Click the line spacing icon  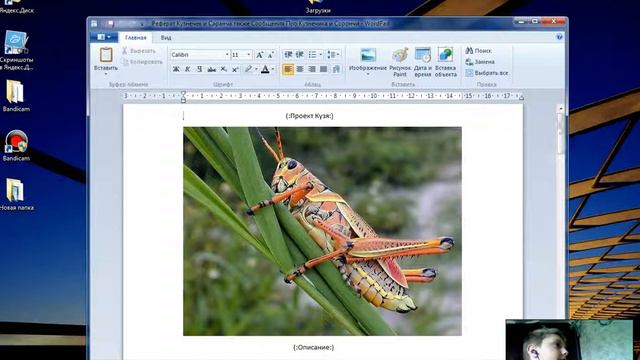331,55
